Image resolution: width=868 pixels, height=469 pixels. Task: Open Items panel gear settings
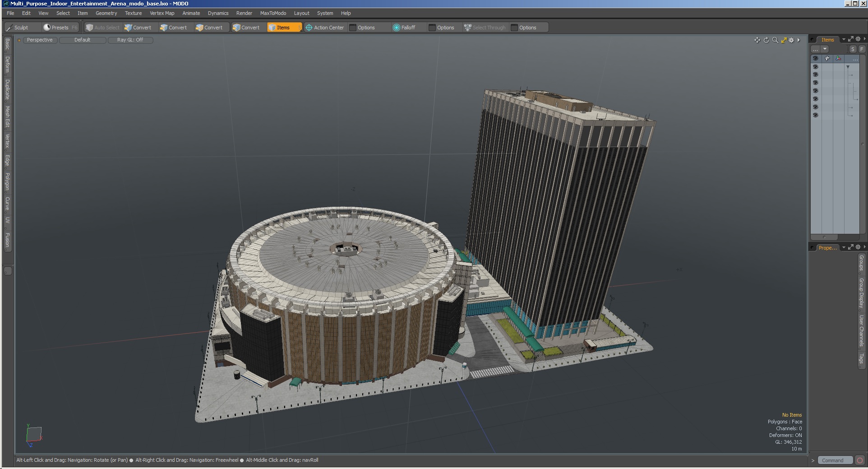(x=858, y=39)
